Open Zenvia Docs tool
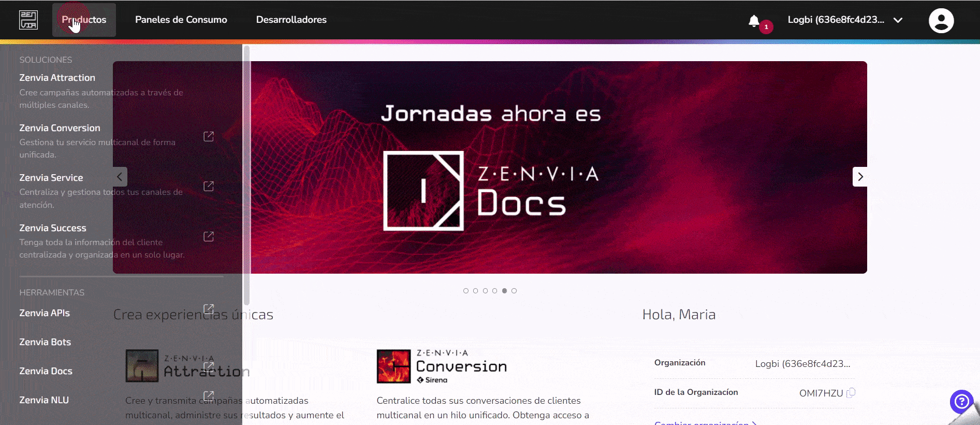Image resolution: width=980 pixels, height=425 pixels. pos(46,371)
